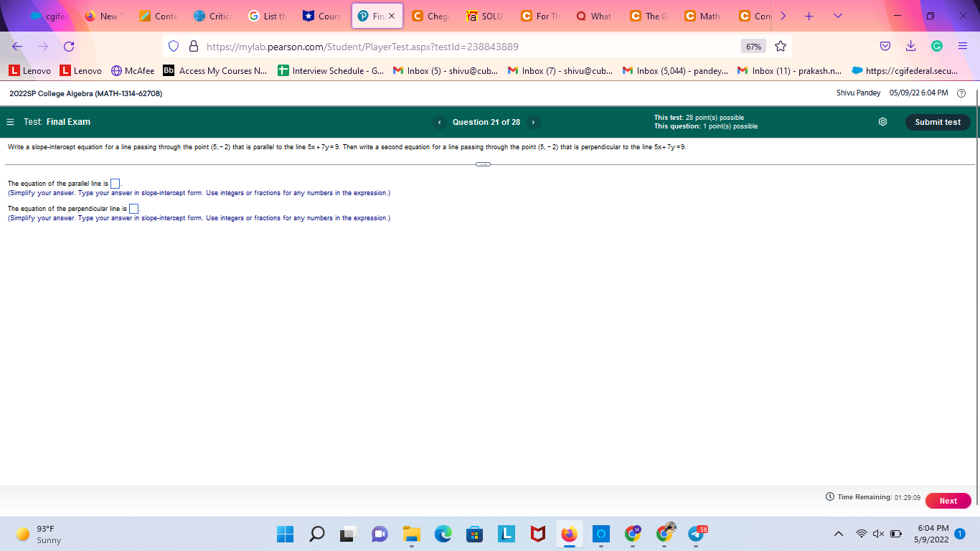Open the taskbar weather widget
The width and height of the screenshot is (980, 551).
39,534
